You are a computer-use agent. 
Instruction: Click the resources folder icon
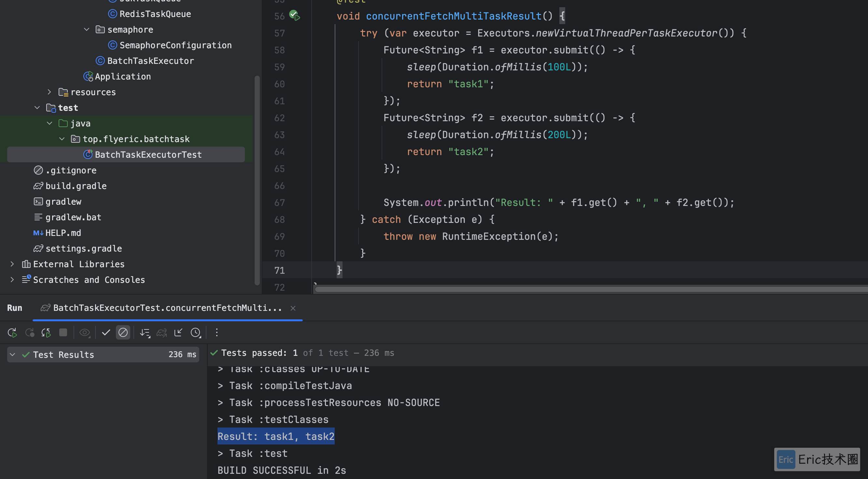[63, 92]
